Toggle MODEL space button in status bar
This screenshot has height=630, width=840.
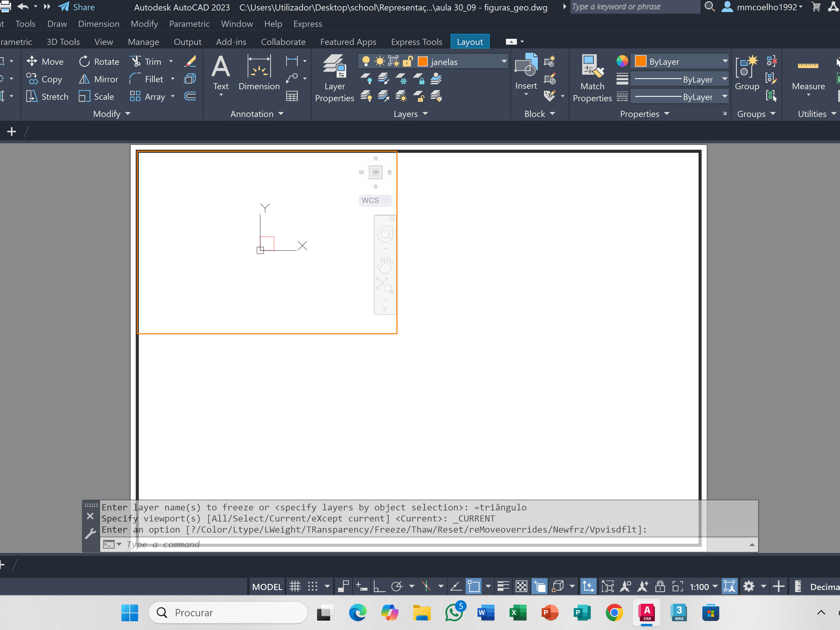(x=267, y=587)
